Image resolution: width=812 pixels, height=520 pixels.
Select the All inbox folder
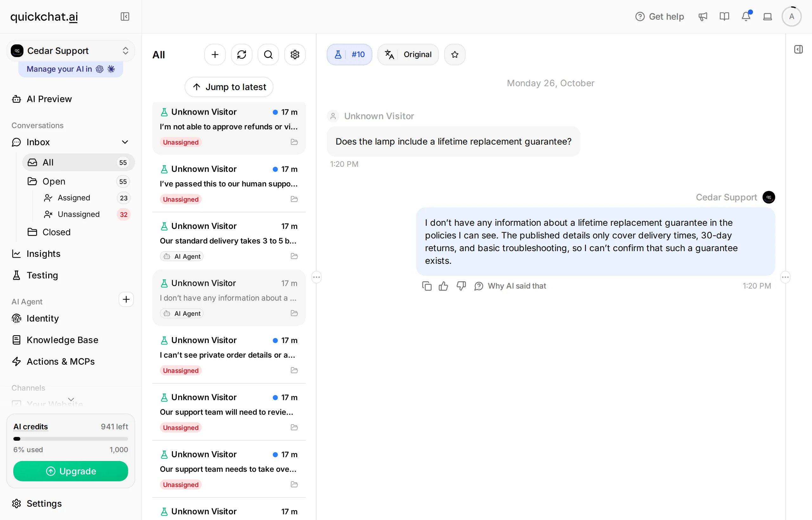pos(78,162)
